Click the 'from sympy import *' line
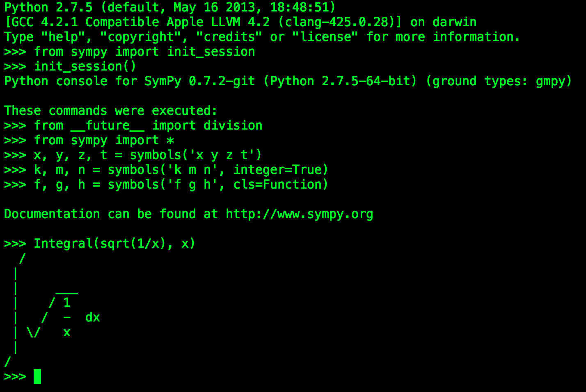 click(104, 140)
